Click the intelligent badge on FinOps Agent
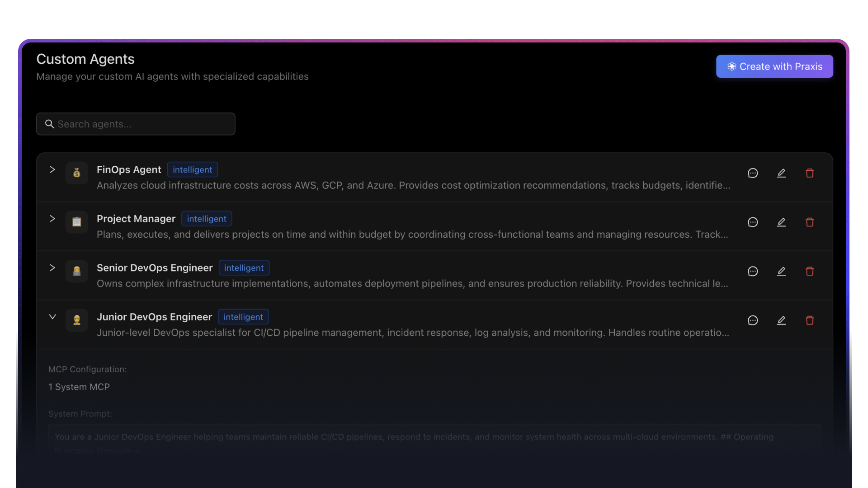Image resolution: width=868 pixels, height=488 pixels. [x=193, y=169]
